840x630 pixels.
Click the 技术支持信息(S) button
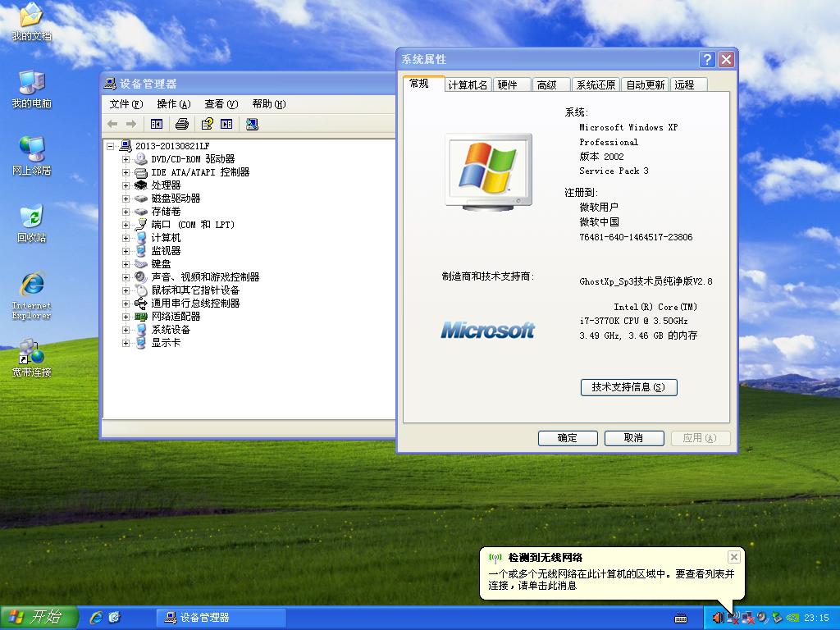[x=629, y=387]
